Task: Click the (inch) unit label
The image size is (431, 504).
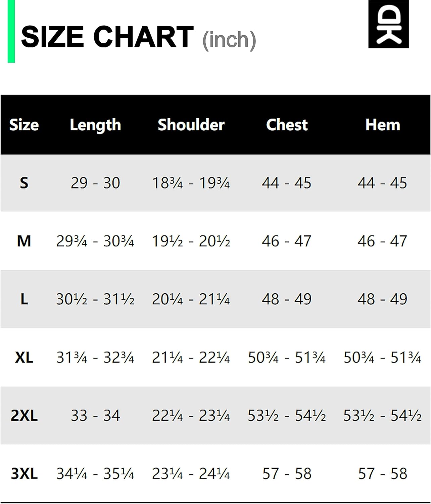Action: [x=229, y=40]
